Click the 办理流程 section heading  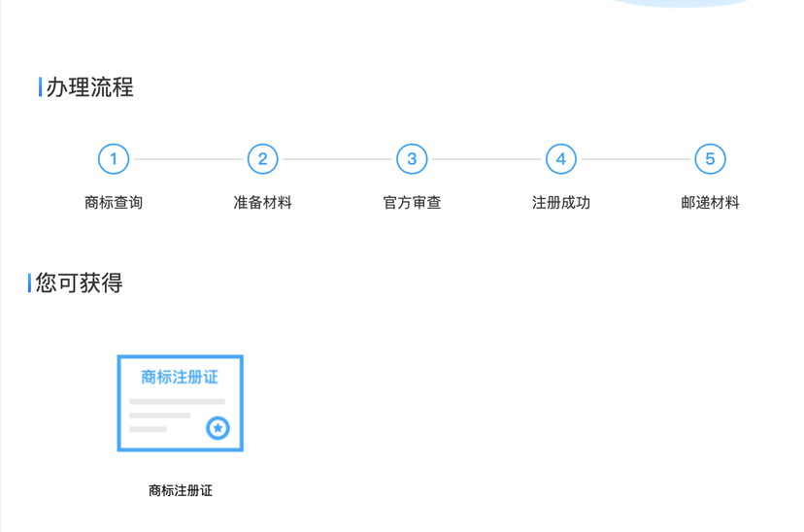coord(89,87)
